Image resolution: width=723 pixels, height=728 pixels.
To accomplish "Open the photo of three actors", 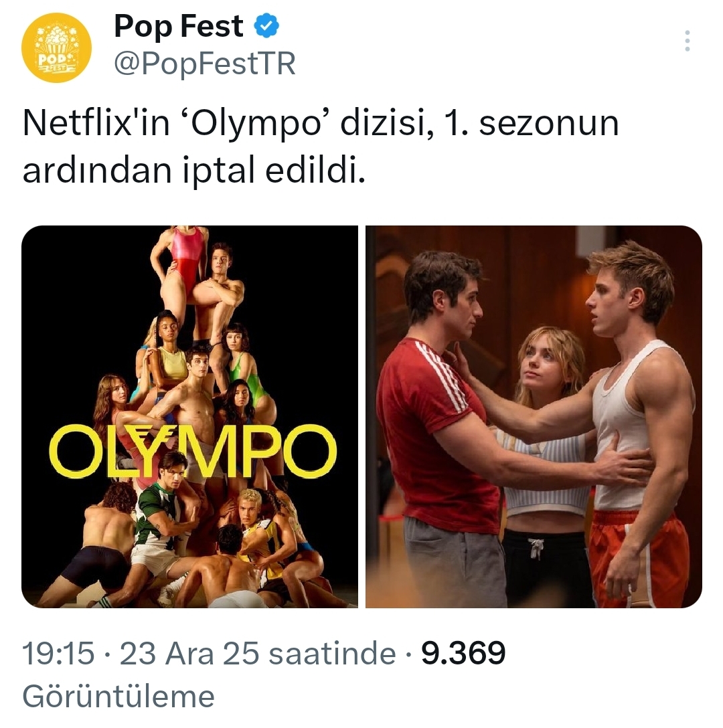I will [534, 416].
